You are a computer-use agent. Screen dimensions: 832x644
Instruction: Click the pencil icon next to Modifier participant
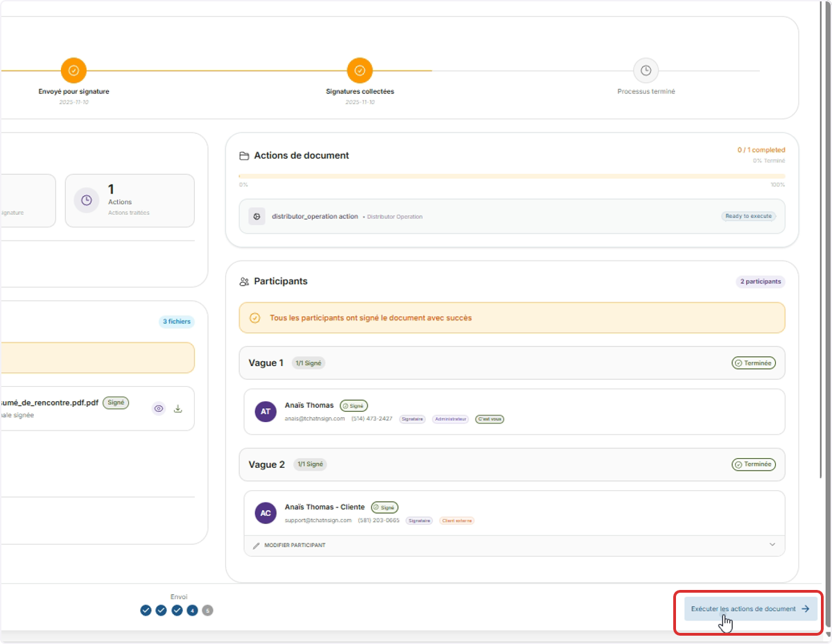click(257, 546)
